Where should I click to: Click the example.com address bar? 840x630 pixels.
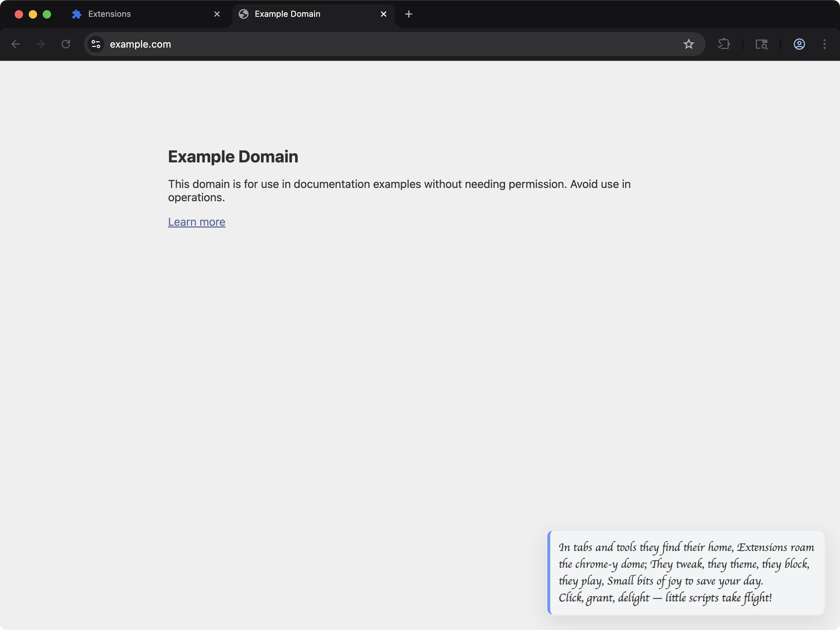click(266, 44)
